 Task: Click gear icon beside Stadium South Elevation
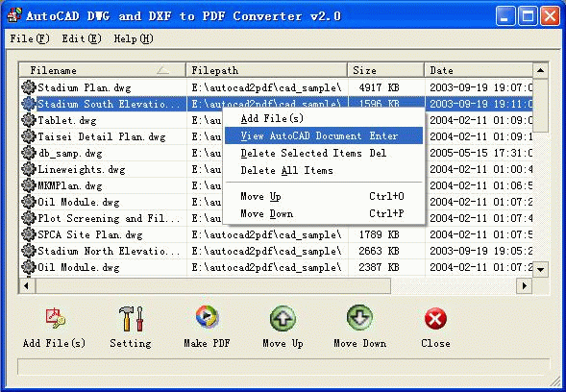(x=28, y=104)
